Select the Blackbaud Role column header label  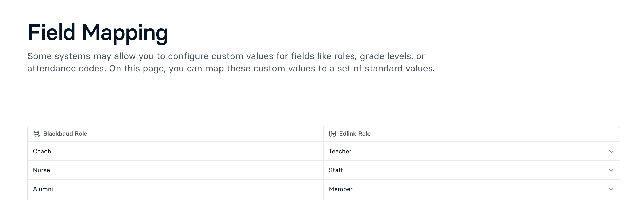[x=65, y=134]
